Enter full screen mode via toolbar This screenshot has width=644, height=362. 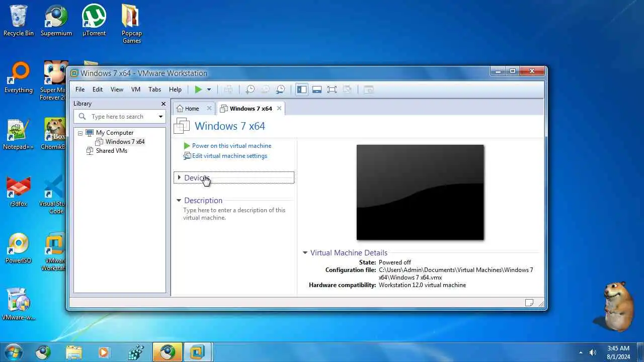[332, 89]
